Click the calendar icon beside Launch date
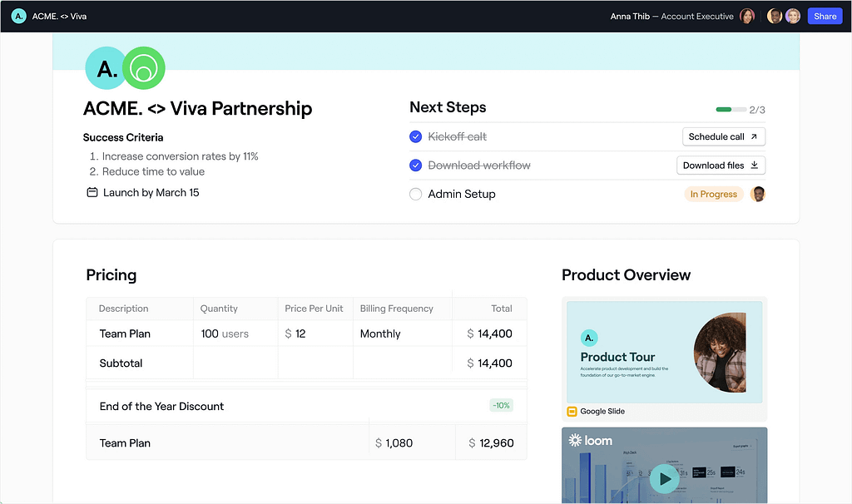852x504 pixels. coord(92,192)
